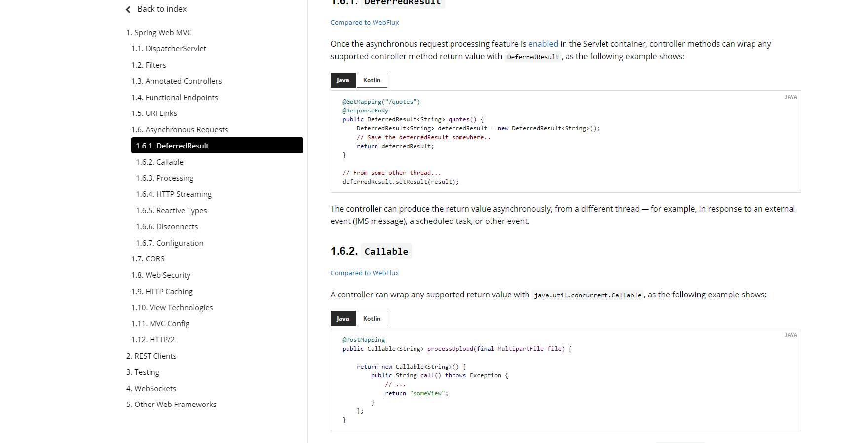Click inline code java.util.concurrent.Callable
Screen dimensions: 868x443
(588, 295)
